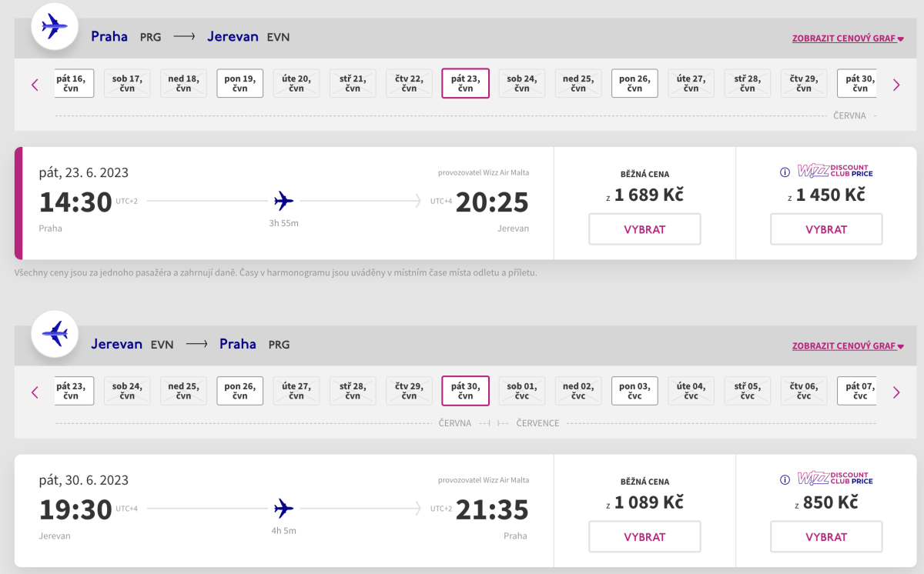Select outbound regular price 1 689 Kč
924x574 pixels.
(x=644, y=229)
